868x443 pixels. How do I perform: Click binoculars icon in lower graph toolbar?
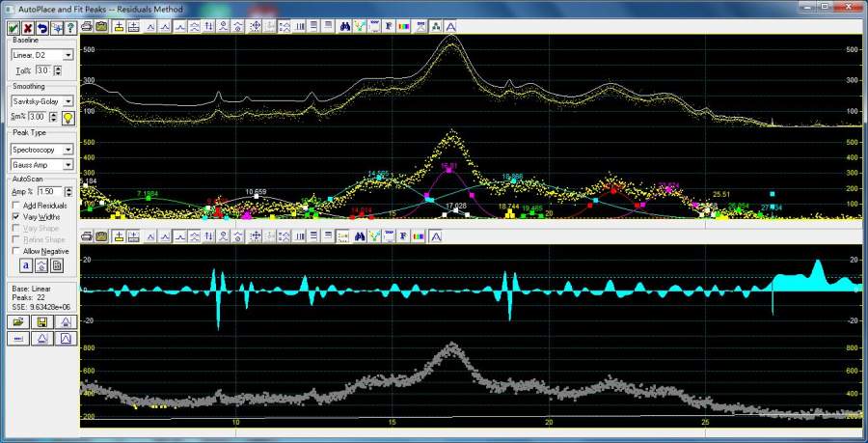point(360,236)
